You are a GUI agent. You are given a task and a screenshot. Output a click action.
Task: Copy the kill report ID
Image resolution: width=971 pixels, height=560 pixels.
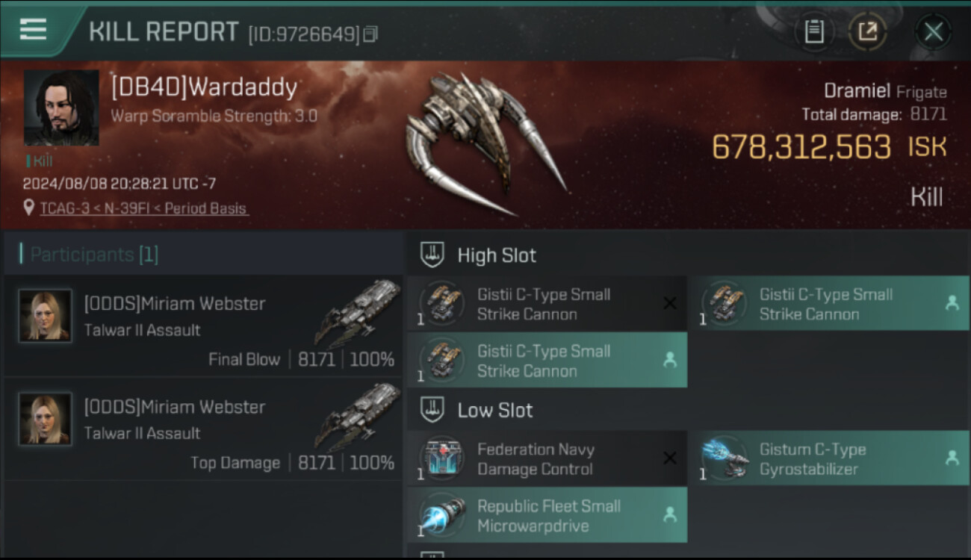371,34
